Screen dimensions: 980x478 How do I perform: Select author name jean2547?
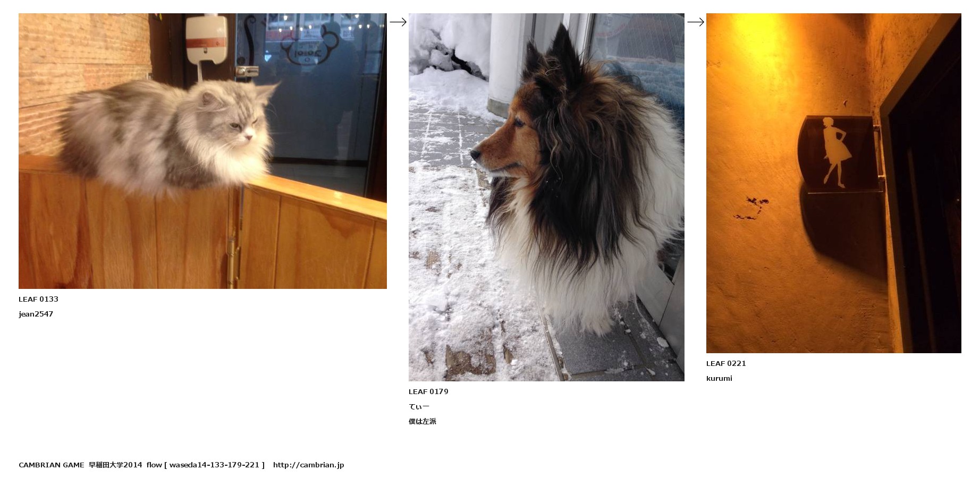(36, 314)
